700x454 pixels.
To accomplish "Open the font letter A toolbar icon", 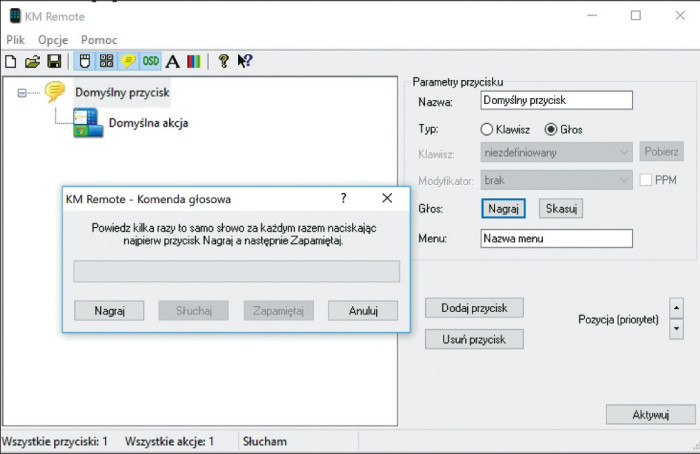I will click(172, 61).
